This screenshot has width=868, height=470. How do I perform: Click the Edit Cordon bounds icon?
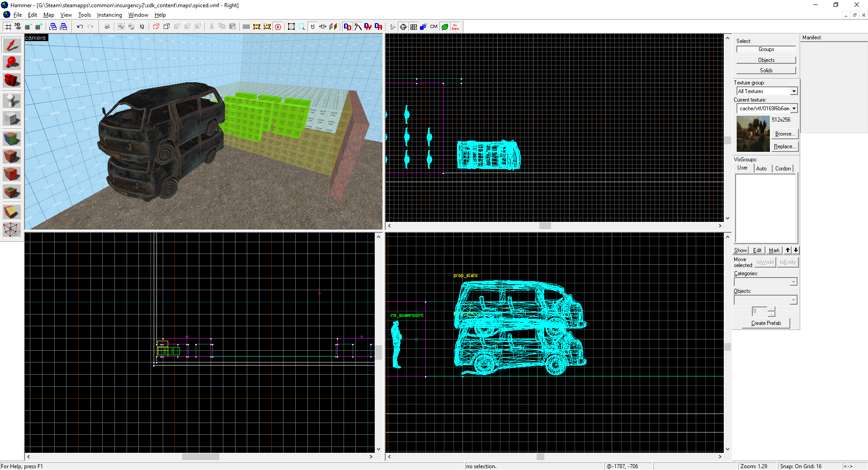coord(267,27)
